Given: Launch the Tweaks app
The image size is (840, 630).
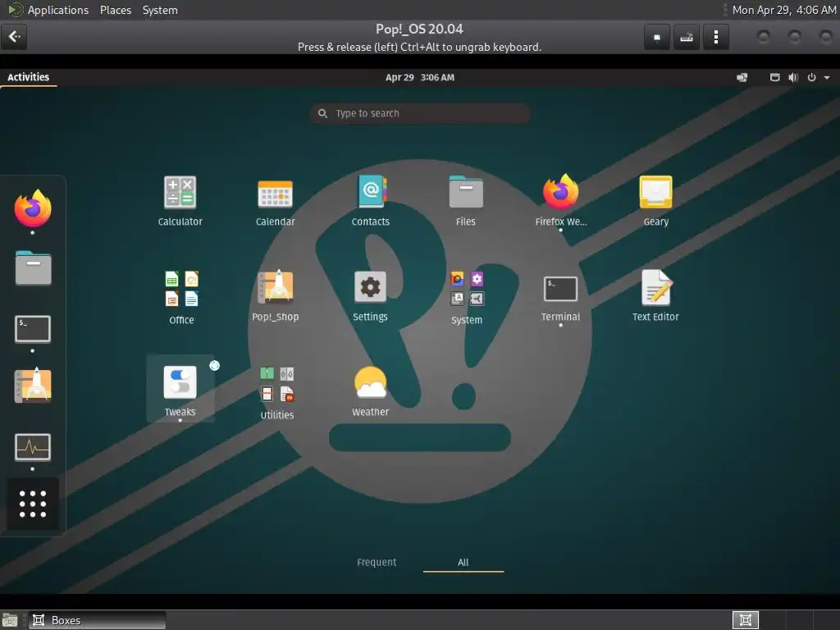Looking at the screenshot, I should pyautogui.click(x=180, y=390).
